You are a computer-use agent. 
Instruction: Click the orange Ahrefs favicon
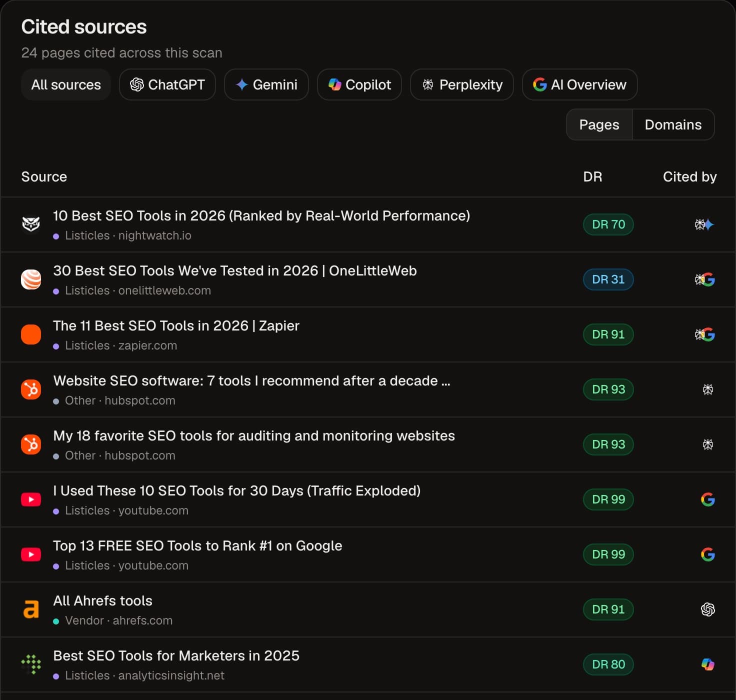pyautogui.click(x=31, y=609)
